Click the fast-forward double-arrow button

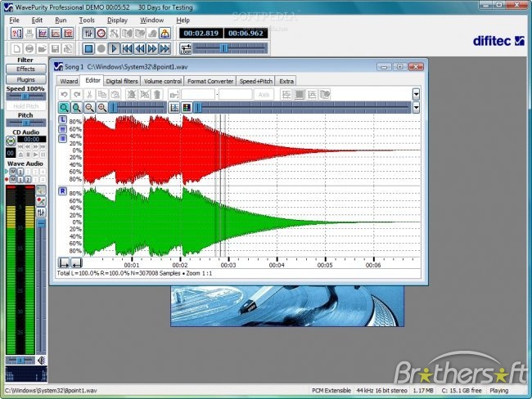click(x=152, y=49)
